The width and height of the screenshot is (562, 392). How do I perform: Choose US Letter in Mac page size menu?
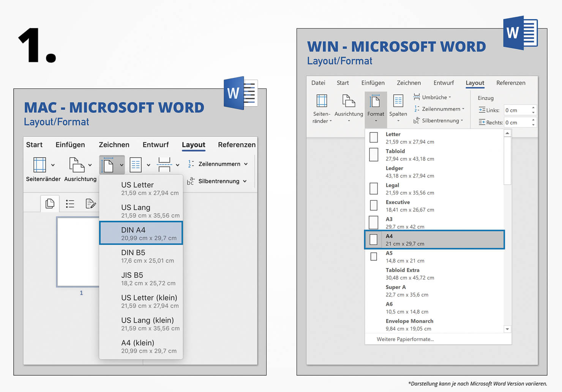[x=141, y=188]
